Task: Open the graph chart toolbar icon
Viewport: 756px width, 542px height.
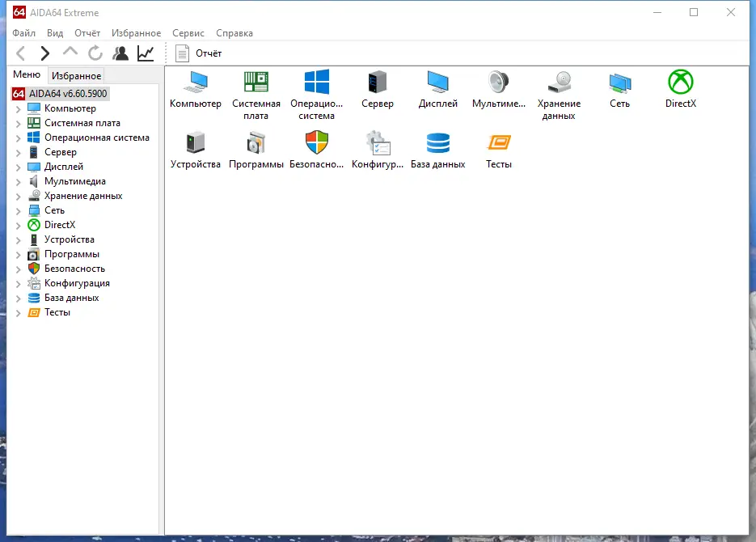Action: click(146, 53)
